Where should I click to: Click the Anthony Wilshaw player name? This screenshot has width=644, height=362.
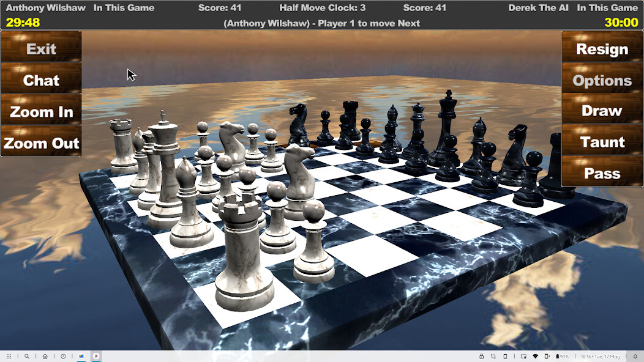[x=45, y=8]
